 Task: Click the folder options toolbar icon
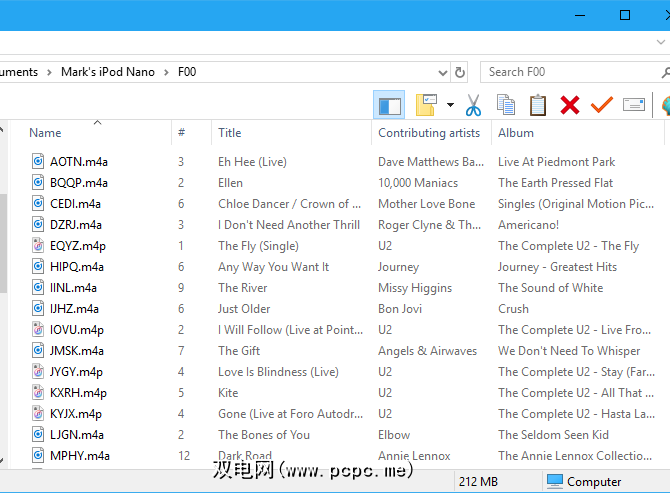tap(426, 105)
